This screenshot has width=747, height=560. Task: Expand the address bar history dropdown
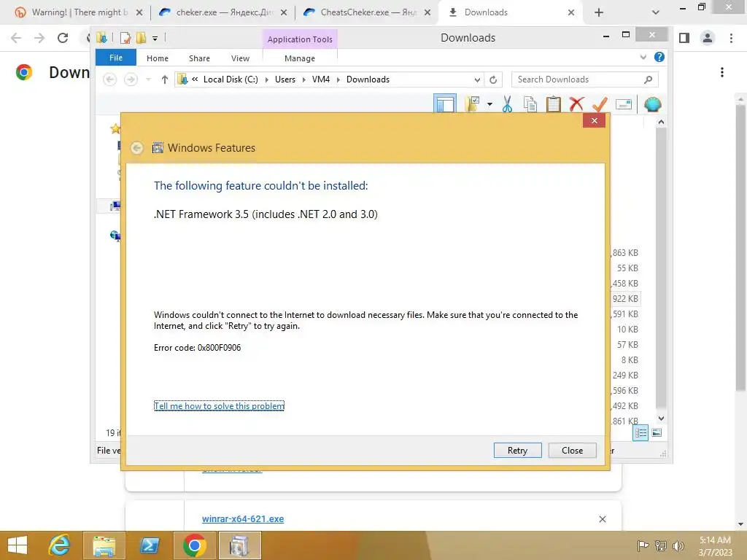(477, 79)
